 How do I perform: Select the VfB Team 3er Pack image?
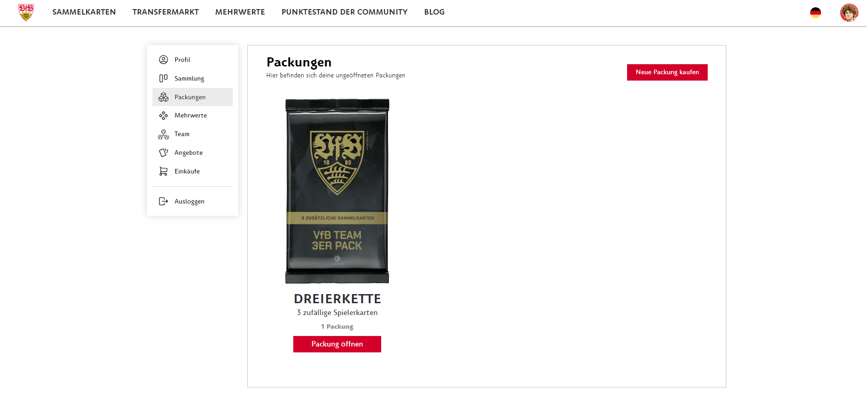[x=337, y=191]
